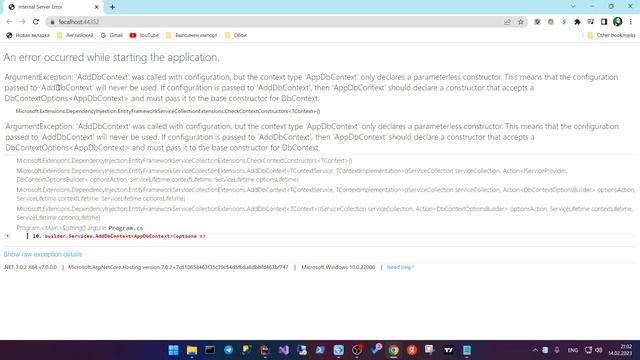
Task: Expand source code at Program.cs line 10
Action: click(x=7, y=236)
